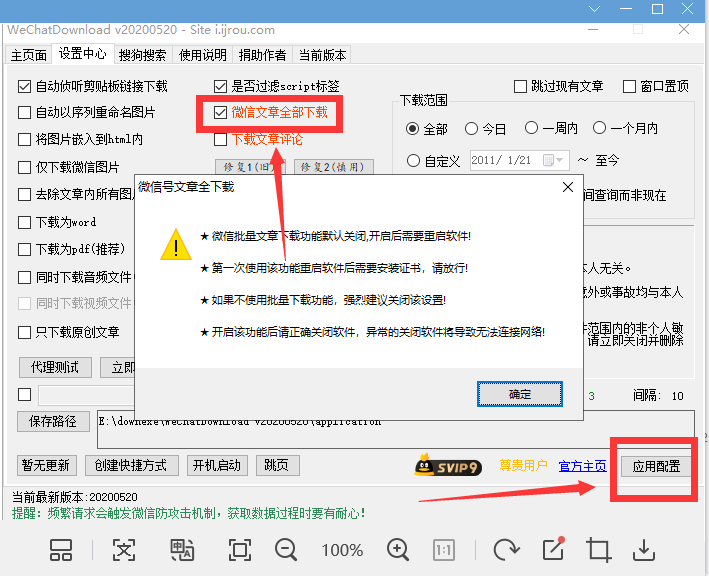The image size is (709, 576).
Task: Tick the unlabeled checkbox above 保存路径
Action: 24,395
